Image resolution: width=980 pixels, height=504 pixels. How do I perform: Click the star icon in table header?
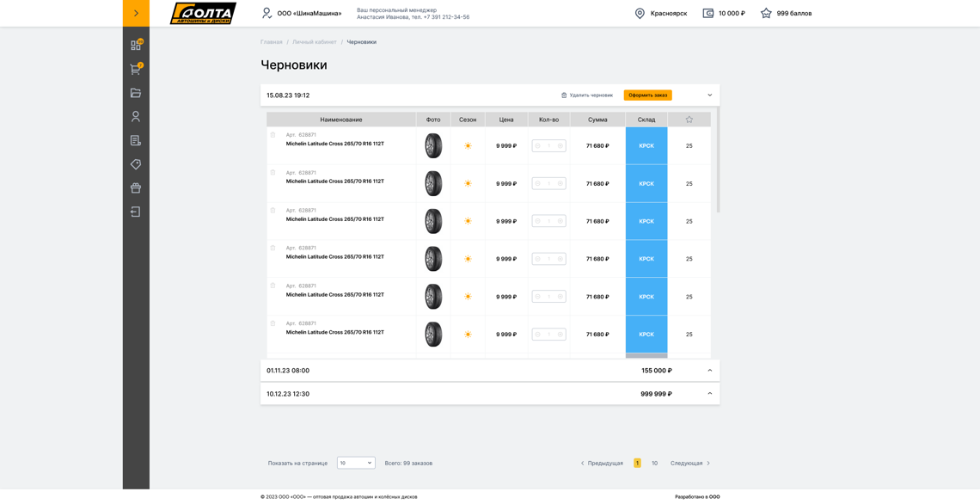point(689,120)
